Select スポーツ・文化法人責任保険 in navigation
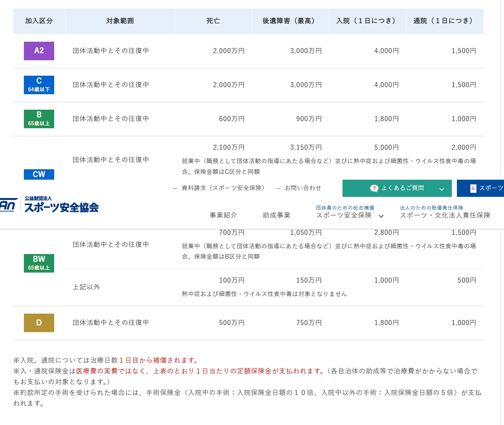The width and height of the screenshot is (504, 425). point(445,215)
